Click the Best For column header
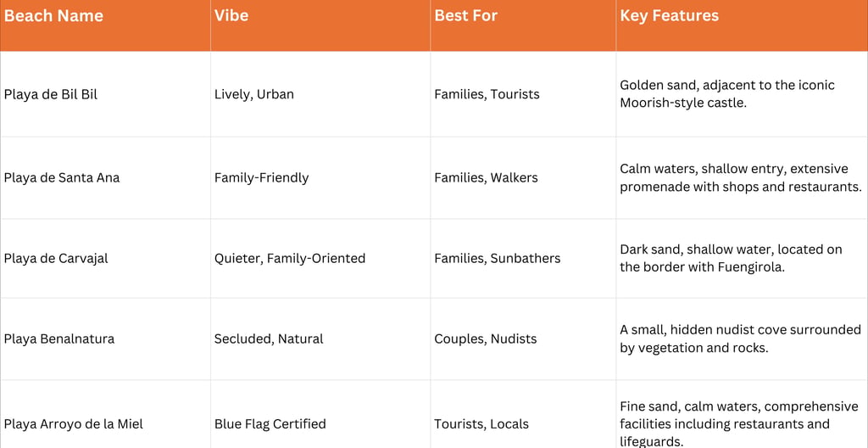Viewport: 868px width, 448px height. (522, 25)
